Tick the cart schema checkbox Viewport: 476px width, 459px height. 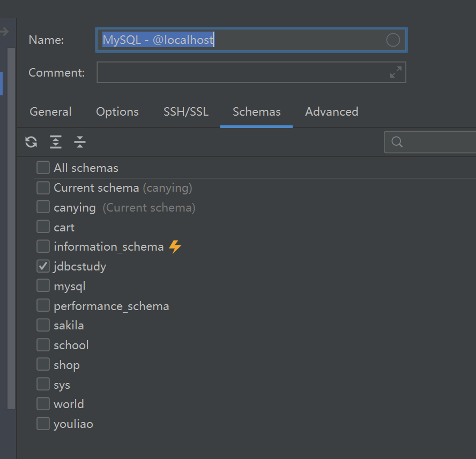pos(43,227)
